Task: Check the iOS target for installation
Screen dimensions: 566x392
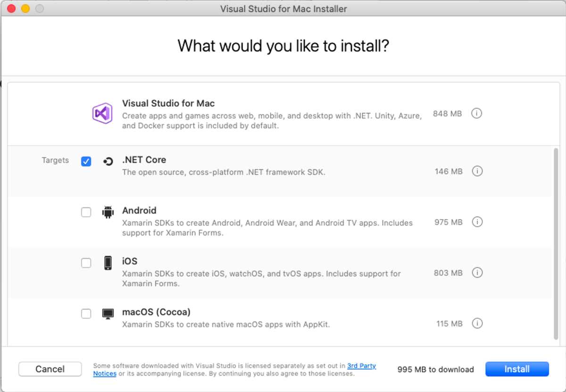Action: click(86, 263)
